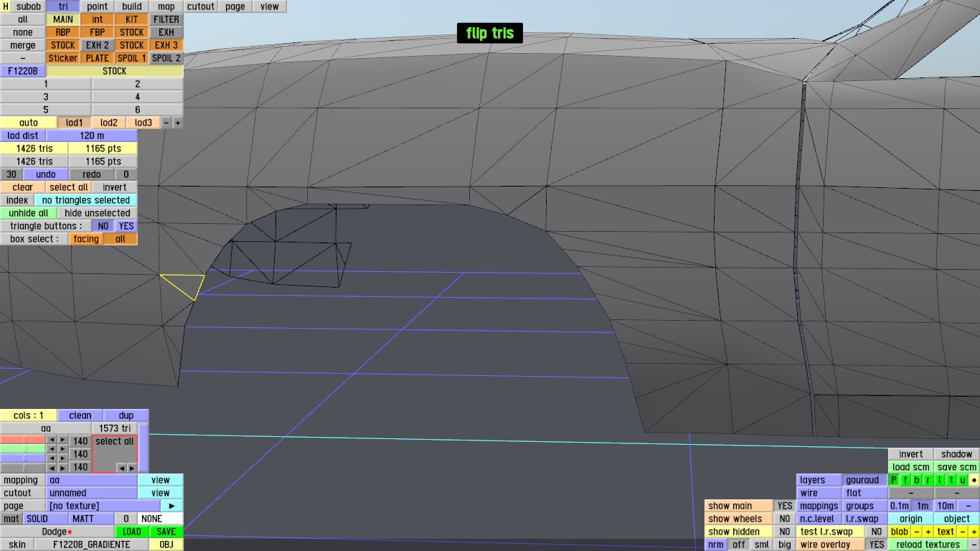Open the subob mode tab

tap(29, 6)
